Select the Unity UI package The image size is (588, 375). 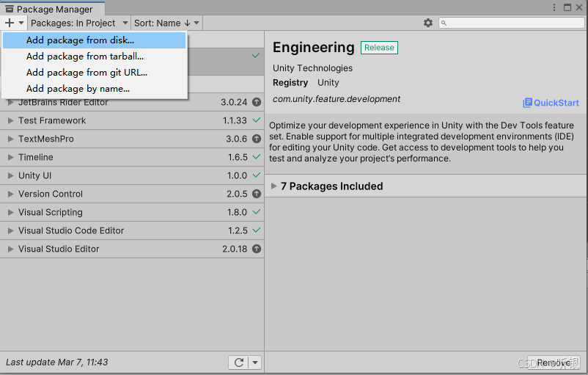(x=132, y=175)
